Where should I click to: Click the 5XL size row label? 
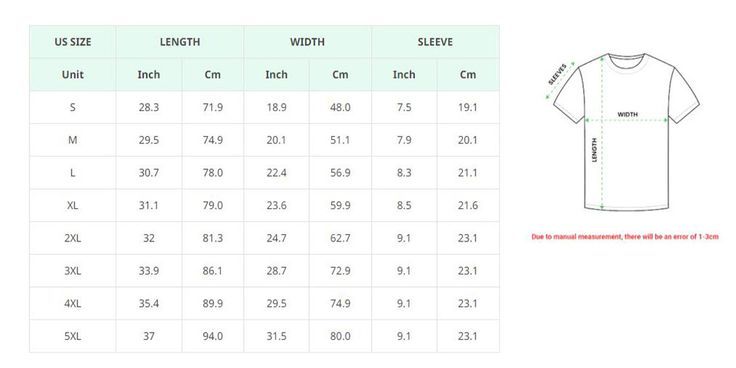point(73,337)
